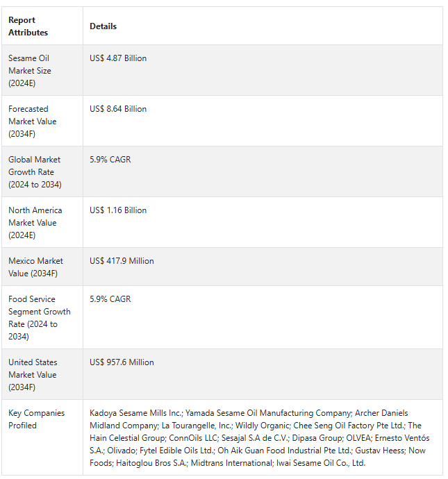Click the CAGR value for Food Service Segment
Screen dimensions: 448x479
(x=110, y=299)
